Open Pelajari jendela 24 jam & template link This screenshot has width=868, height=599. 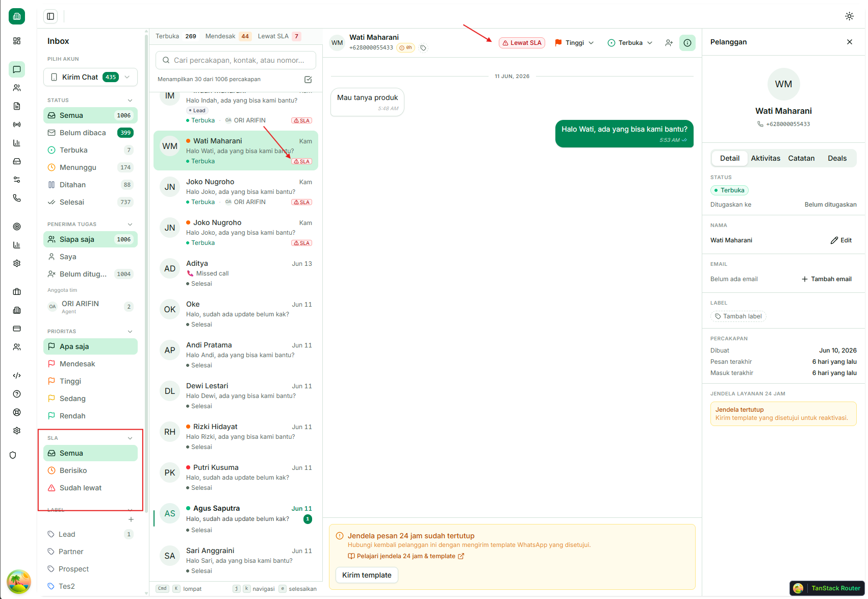point(406,556)
